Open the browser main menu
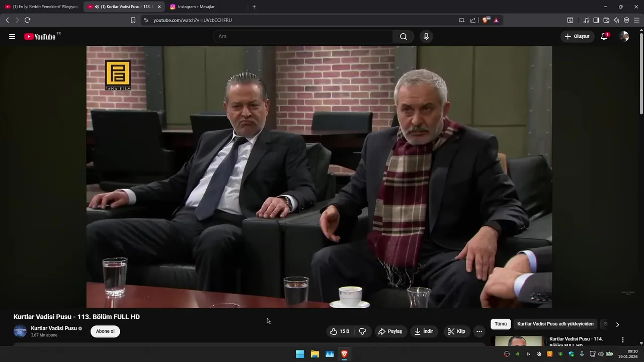The image size is (644, 362). click(x=636, y=20)
